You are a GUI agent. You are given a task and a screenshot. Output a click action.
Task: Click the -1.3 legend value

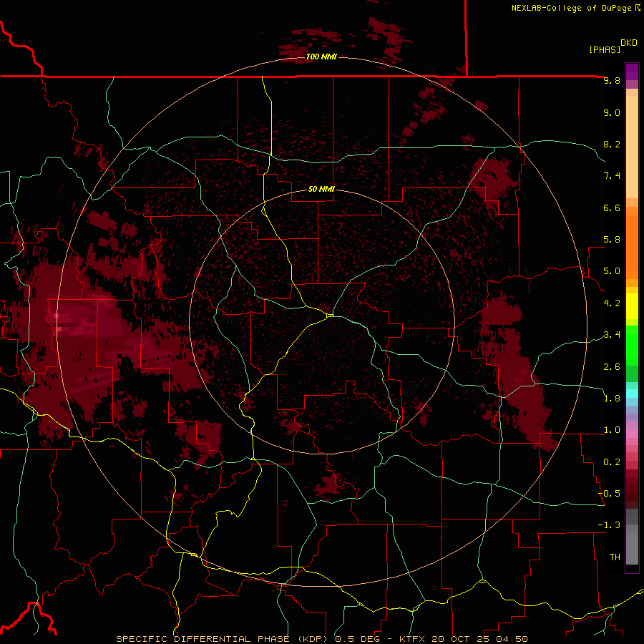609,525
